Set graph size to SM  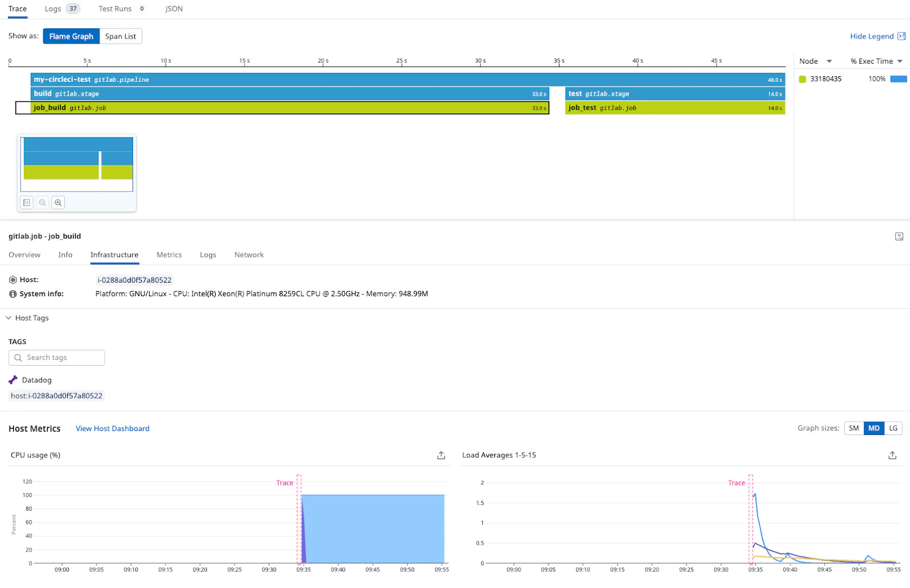click(x=854, y=428)
